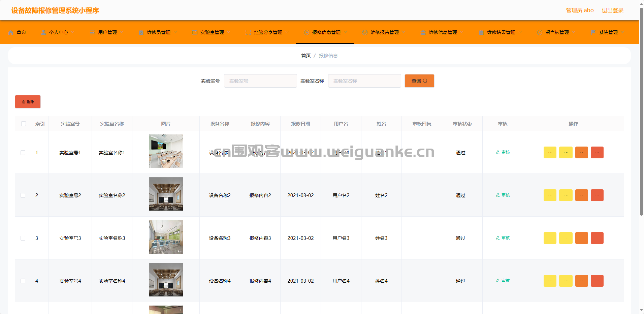The width and height of the screenshot is (644, 314).
Task: Click the 用户名4 cell
Action: (x=341, y=281)
